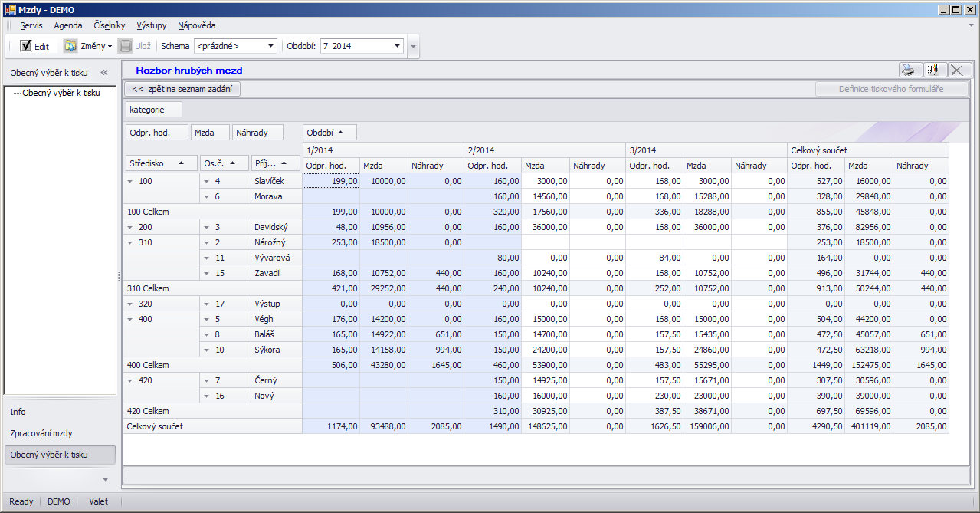
Task: Click the printer icon to print report
Action: [908, 70]
